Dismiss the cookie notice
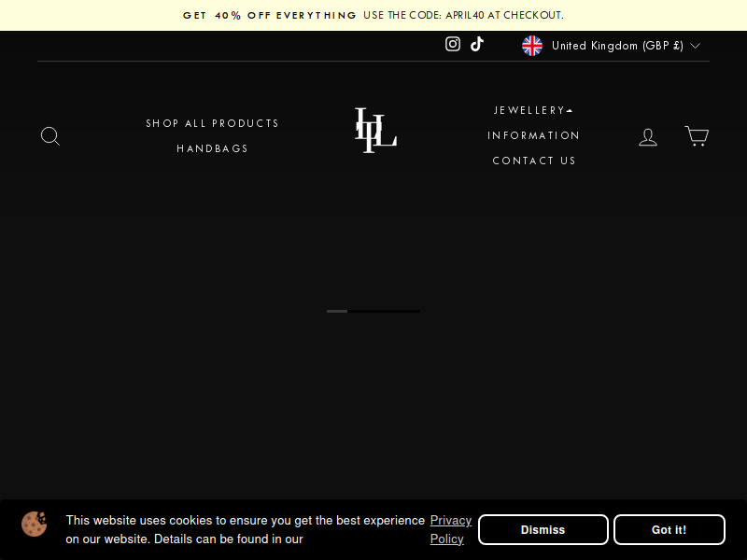 click(x=543, y=529)
